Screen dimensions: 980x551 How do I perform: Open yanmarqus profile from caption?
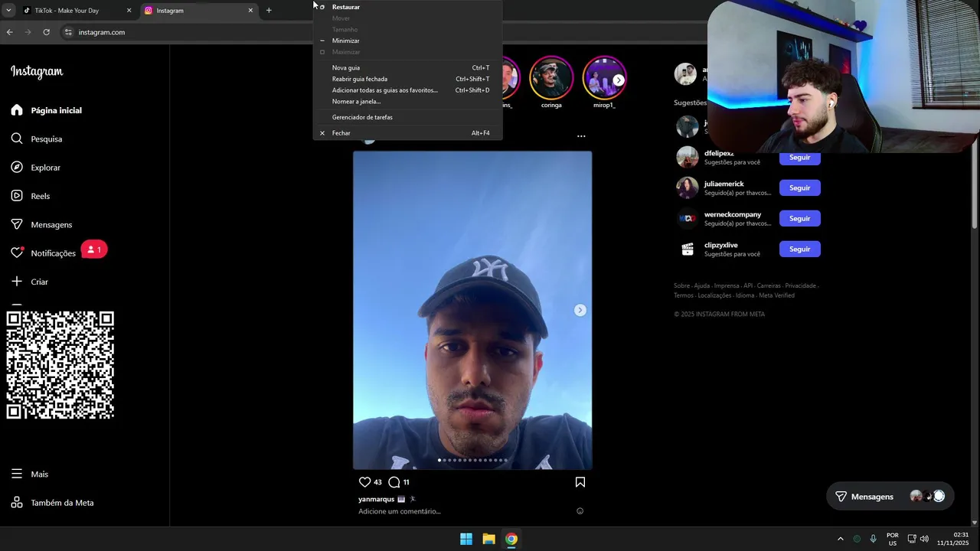(376, 499)
